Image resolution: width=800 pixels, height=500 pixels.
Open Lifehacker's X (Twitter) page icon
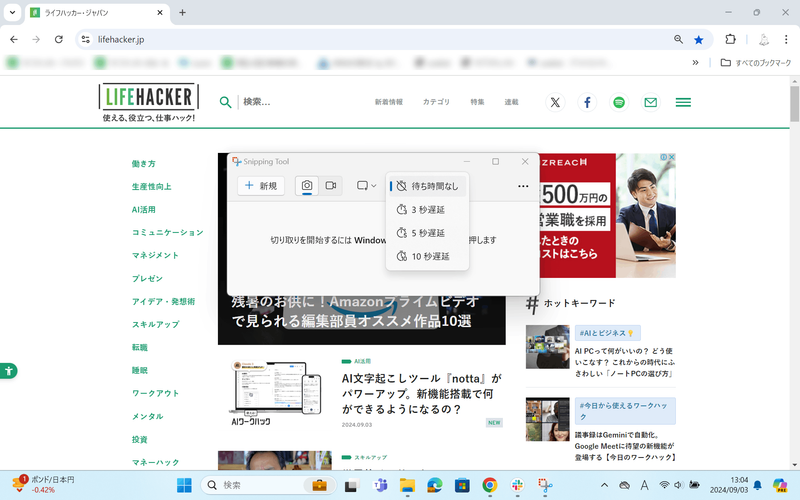click(555, 102)
